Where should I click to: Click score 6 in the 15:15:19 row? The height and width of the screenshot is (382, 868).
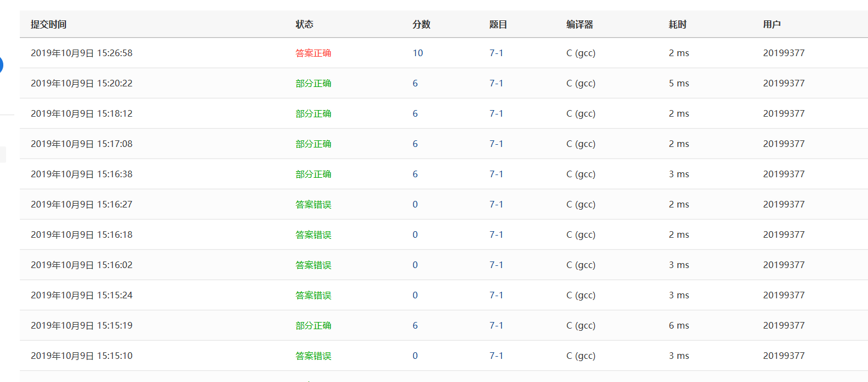415,325
